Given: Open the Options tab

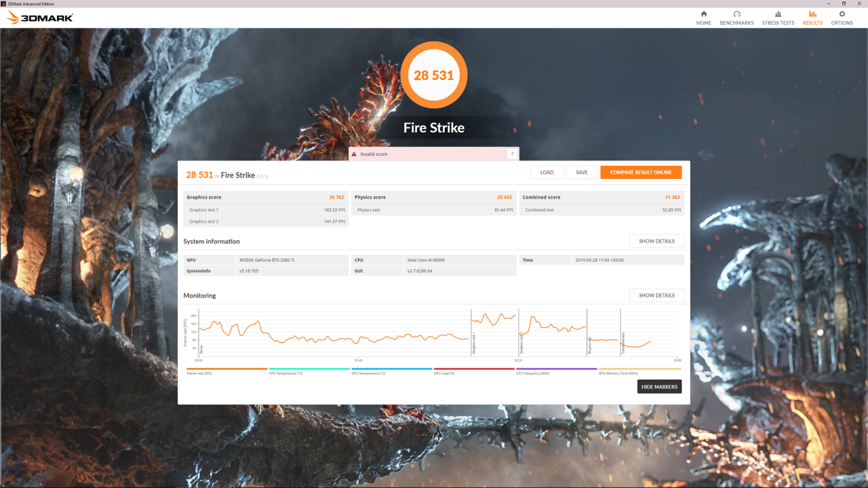Looking at the screenshot, I should click(842, 18).
